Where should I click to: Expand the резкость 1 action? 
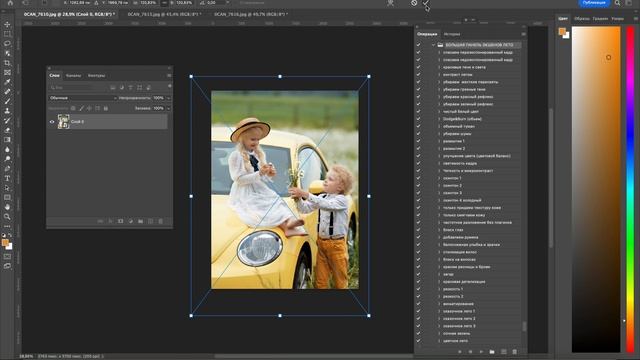pyautogui.click(x=439, y=289)
